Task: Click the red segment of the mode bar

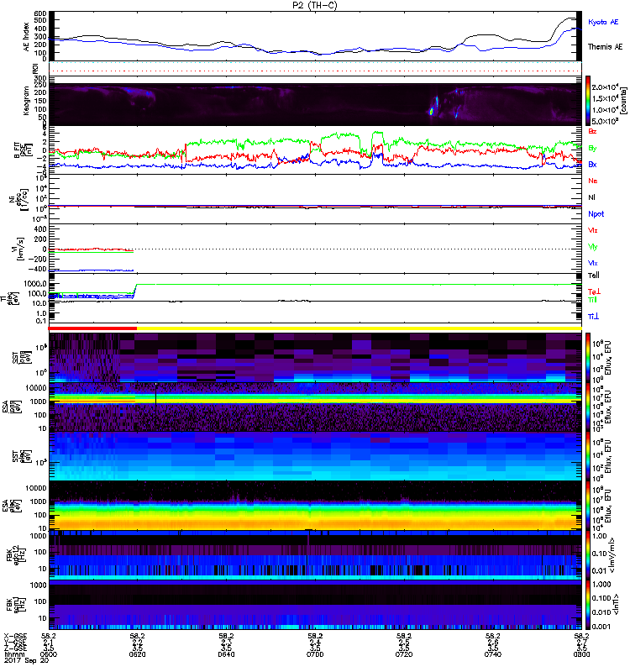Action: click(x=92, y=328)
